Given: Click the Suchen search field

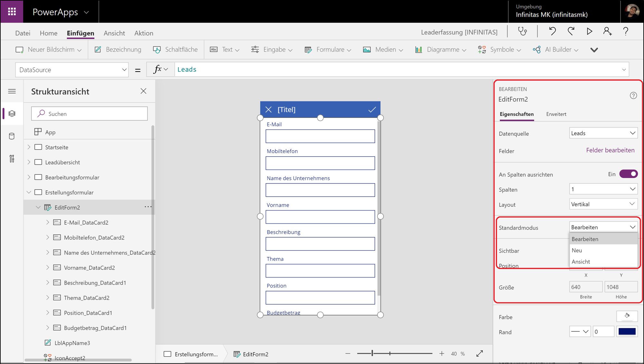Looking at the screenshot, I should [89, 113].
